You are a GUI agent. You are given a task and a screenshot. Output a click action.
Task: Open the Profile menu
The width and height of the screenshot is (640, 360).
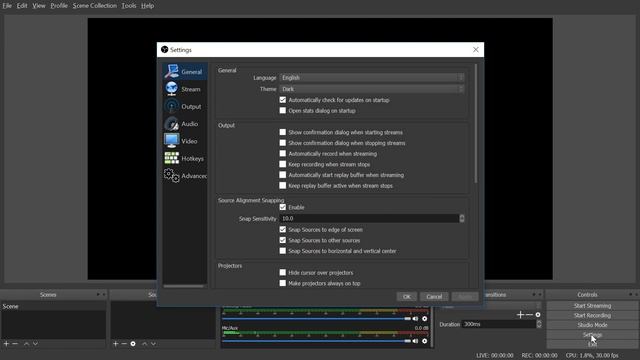[59, 6]
